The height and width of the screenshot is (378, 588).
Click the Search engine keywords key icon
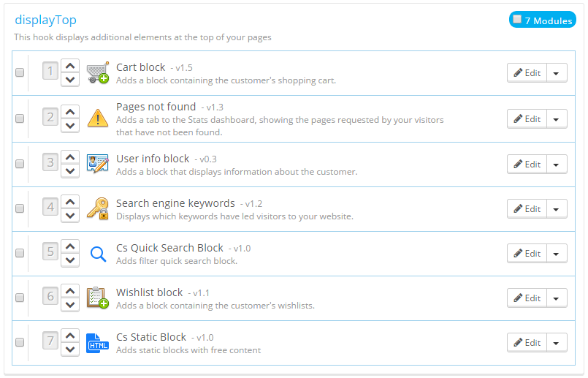[97, 208]
